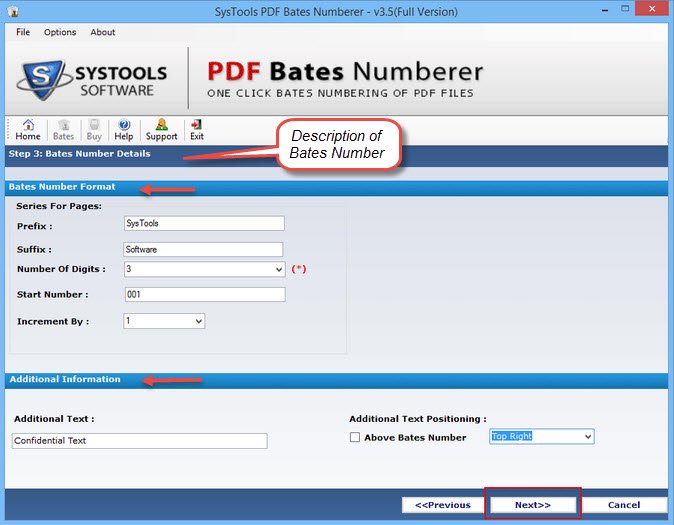This screenshot has width=674, height=525.
Task: Click the red (*) required marker
Action: click(x=299, y=269)
